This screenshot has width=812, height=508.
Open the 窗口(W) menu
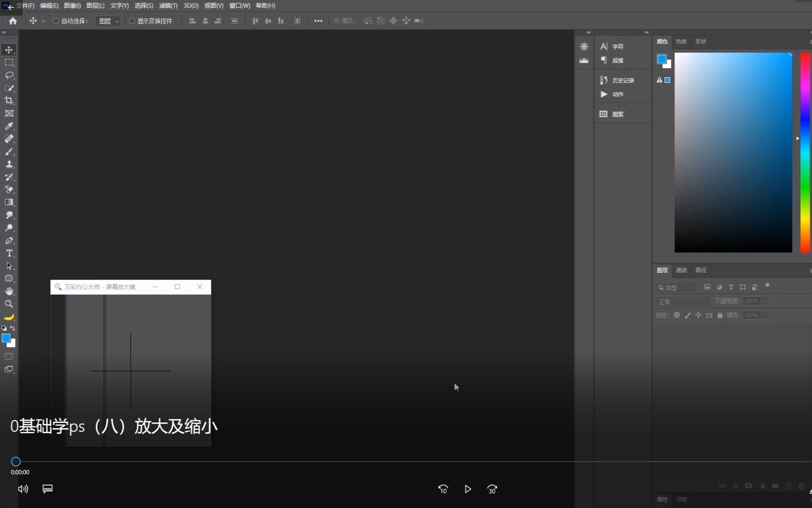(x=240, y=6)
